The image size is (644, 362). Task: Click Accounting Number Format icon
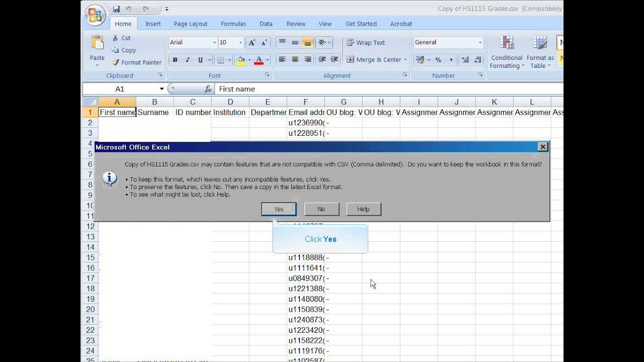click(420, 59)
